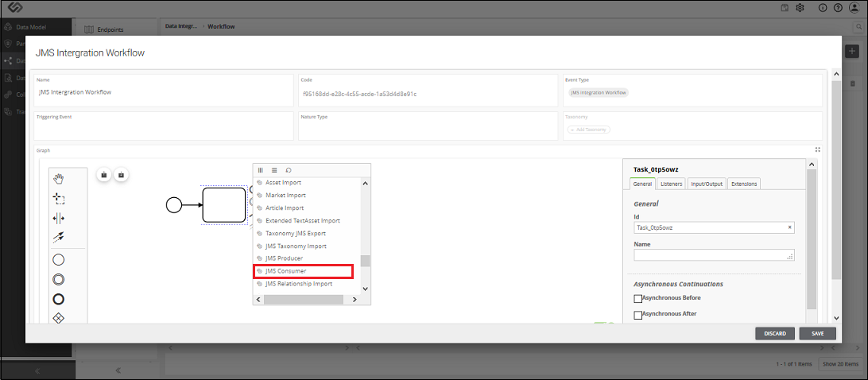This screenshot has width=868, height=380.
Task: Click the properties panel scroll thumb
Action: tap(812, 239)
